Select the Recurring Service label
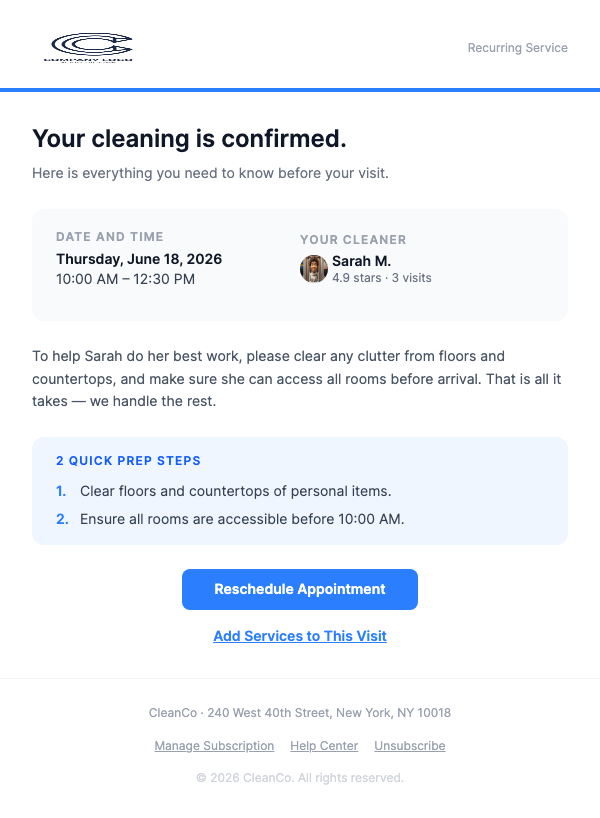600x818 pixels. (x=517, y=47)
